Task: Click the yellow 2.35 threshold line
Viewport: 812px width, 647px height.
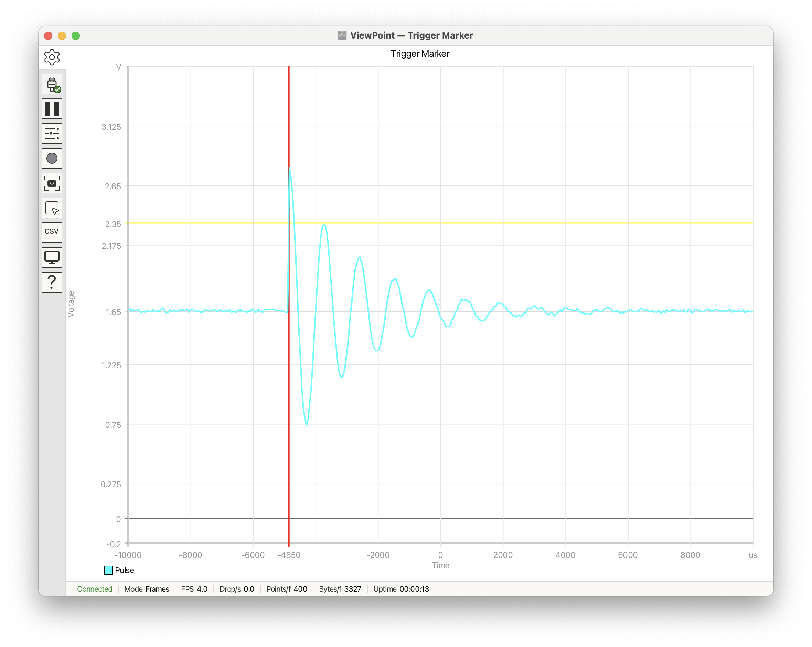Action: 439,223
